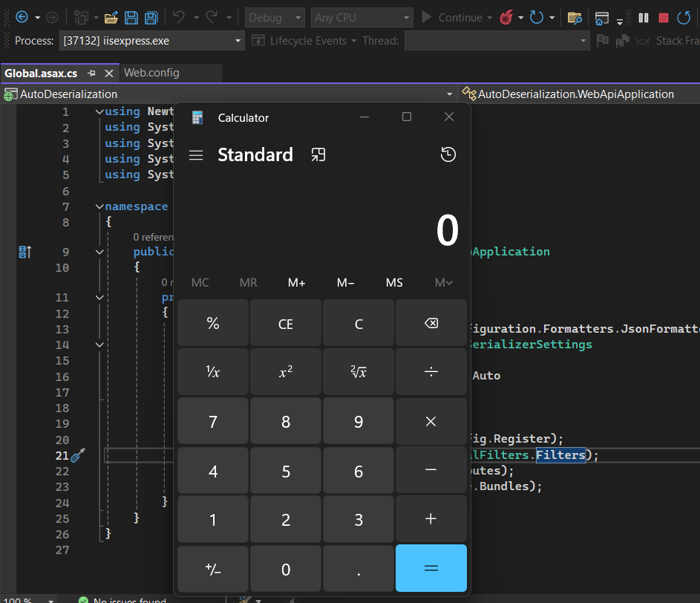Collapse the method block at line 11
700x603 pixels.
tap(99, 298)
